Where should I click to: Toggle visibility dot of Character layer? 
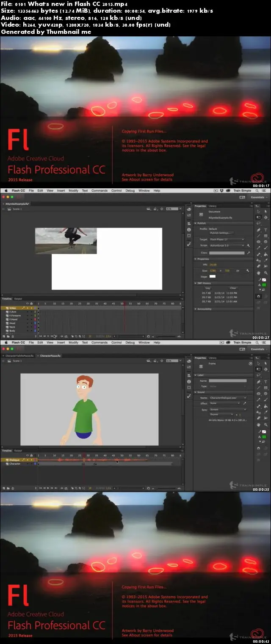(x=27, y=464)
